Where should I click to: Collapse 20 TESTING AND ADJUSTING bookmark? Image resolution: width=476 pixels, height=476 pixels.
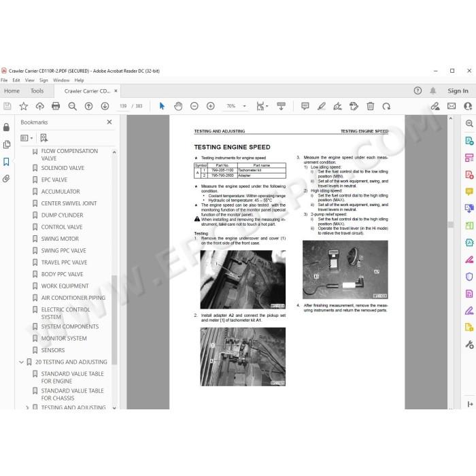pos(22,362)
